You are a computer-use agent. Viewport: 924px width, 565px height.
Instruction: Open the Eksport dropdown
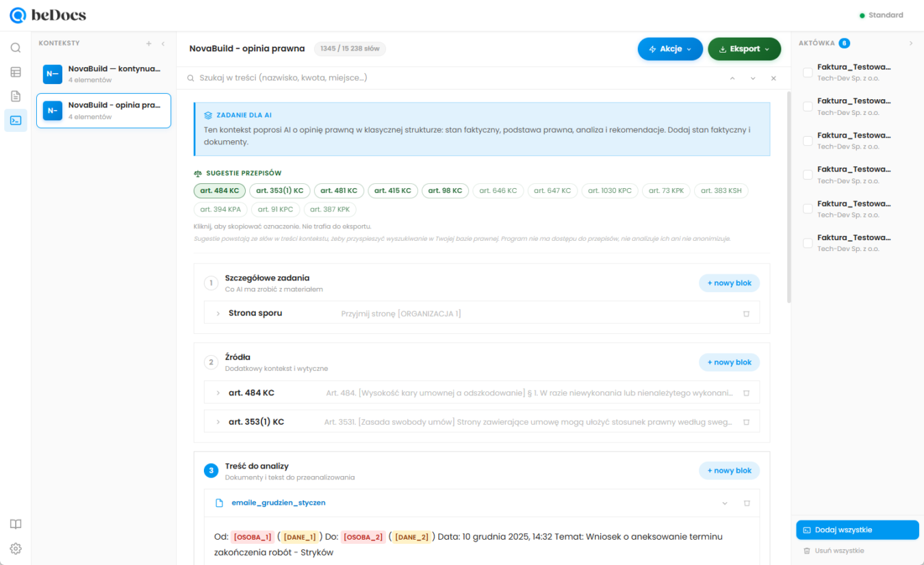coord(744,49)
